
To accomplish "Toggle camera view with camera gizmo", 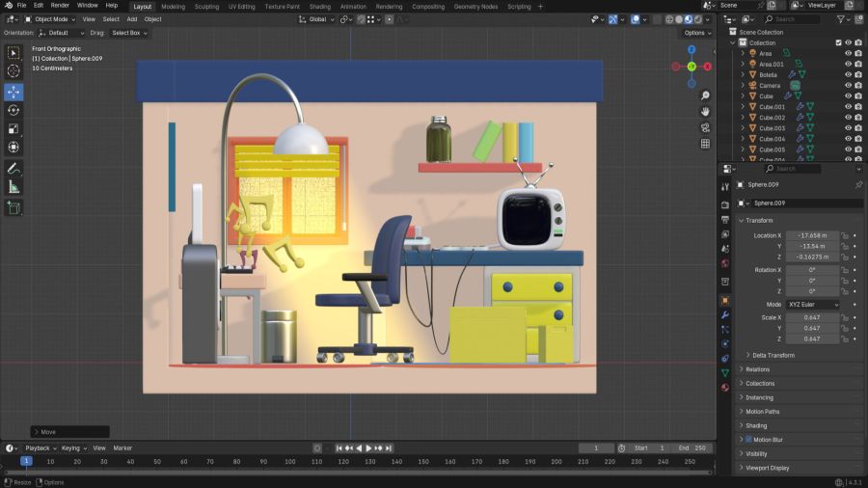I will tap(706, 126).
